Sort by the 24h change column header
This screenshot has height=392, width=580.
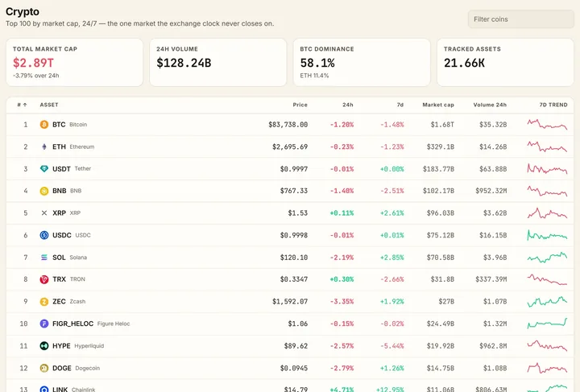tap(348, 105)
